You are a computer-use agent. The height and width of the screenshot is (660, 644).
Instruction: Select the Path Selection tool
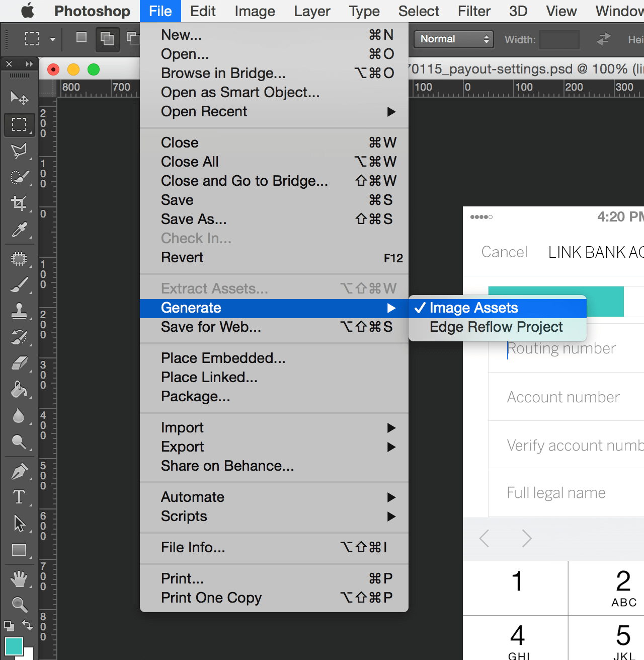19,524
